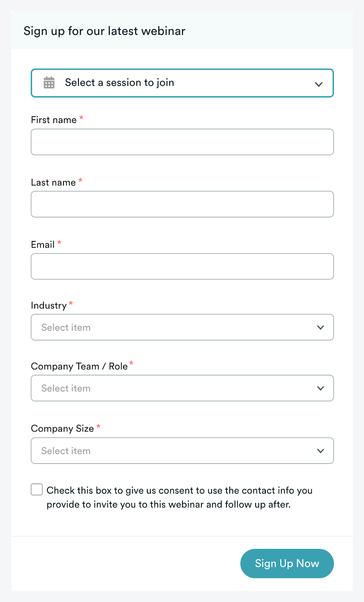Viewport: 364px width, 602px height.
Task: Click the Company Team / Role chevron arrow
Action: point(320,388)
